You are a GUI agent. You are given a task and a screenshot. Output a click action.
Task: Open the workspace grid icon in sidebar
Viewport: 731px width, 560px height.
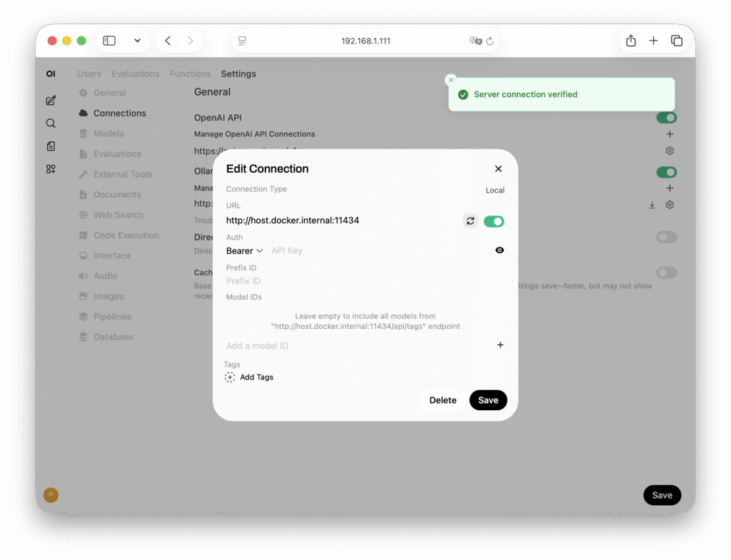(x=51, y=169)
